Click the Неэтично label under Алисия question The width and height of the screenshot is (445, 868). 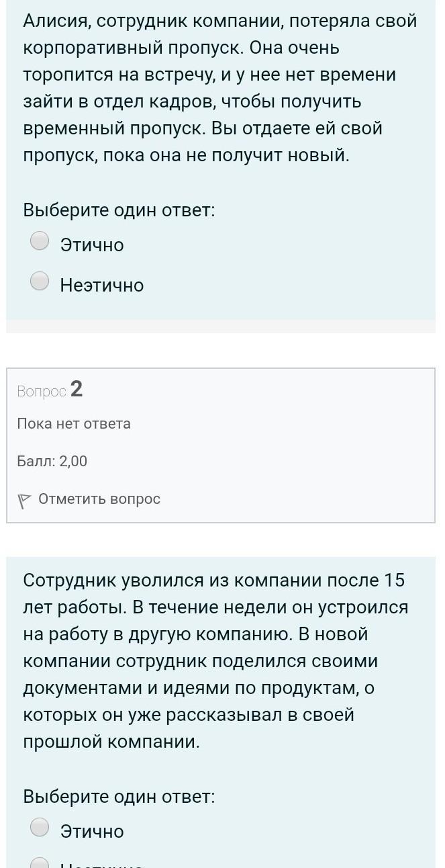tap(102, 286)
